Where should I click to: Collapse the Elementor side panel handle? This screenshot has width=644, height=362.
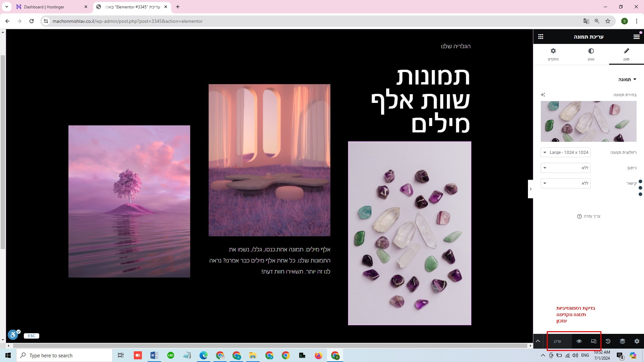coord(530,189)
